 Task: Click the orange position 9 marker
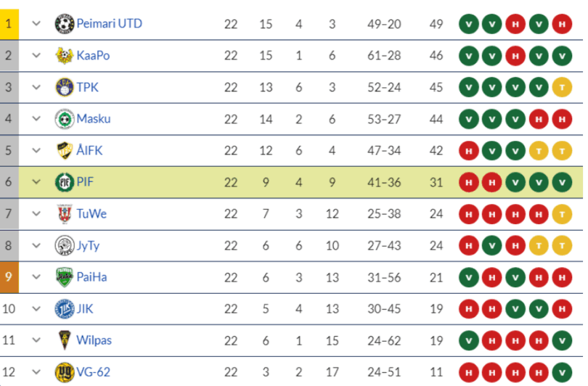point(9,277)
